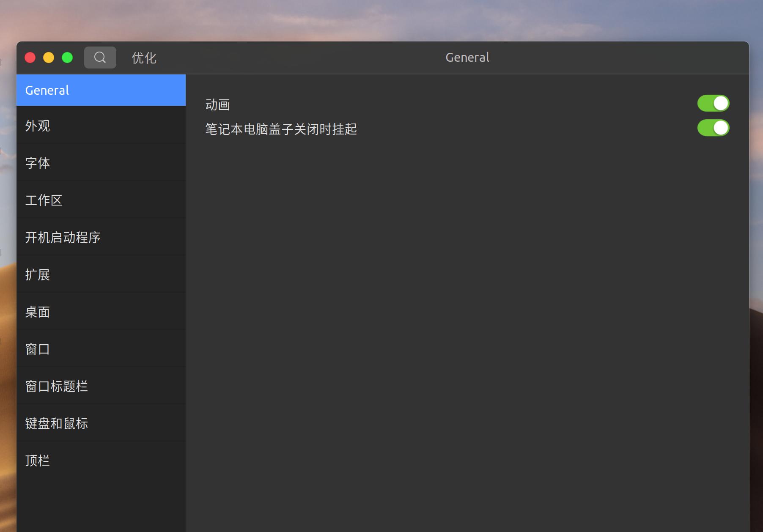Select the General sidebar item
Screen dimensions: 763x532
(101, 90)
